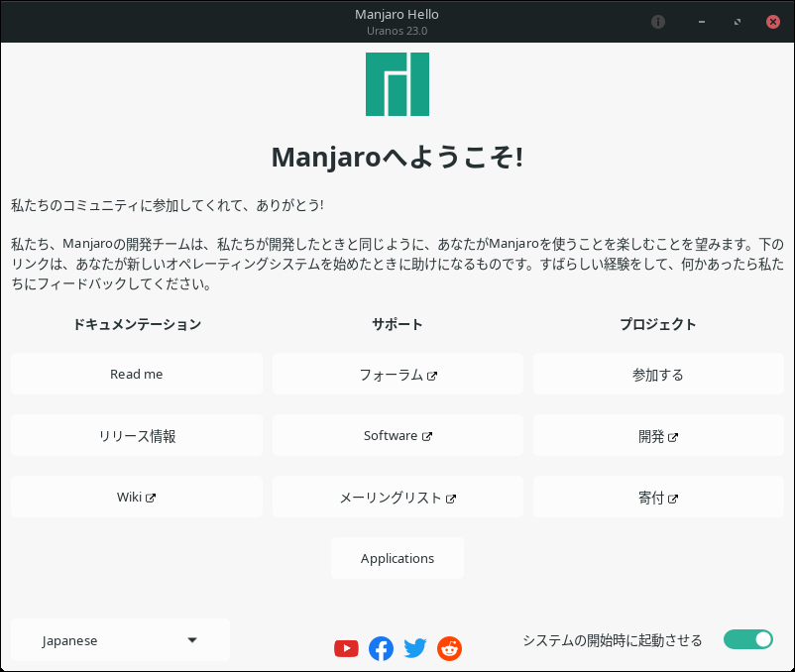Screen dimensions: 795x672
Task: Open the Japanese language dropdown
Action: point(120,640)
